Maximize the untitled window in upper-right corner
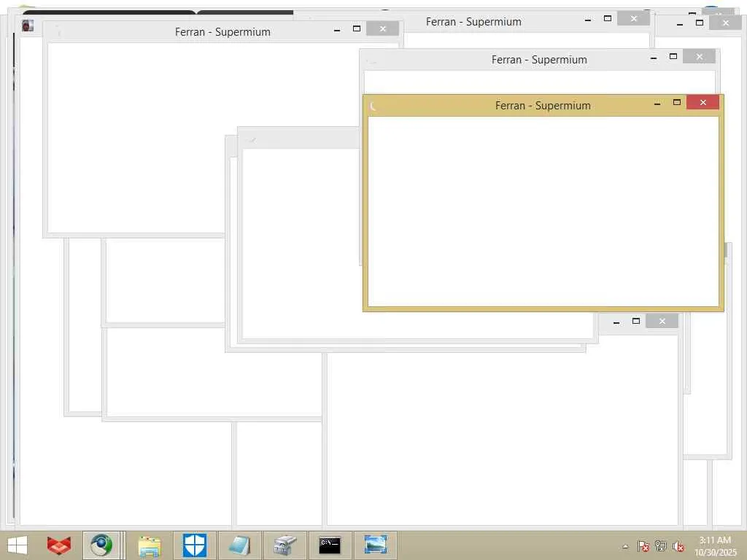Image resolution: width=747 pixels, height=560 pixels. click(x=700, y=23)
